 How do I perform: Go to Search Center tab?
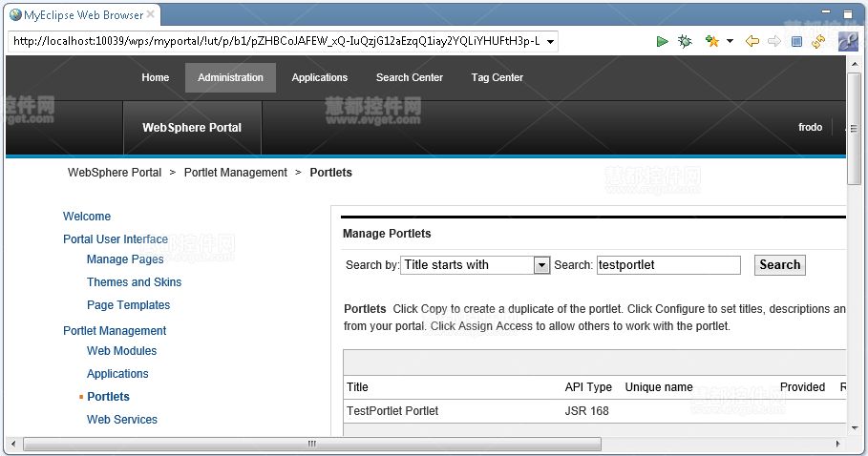coord(409,77)
